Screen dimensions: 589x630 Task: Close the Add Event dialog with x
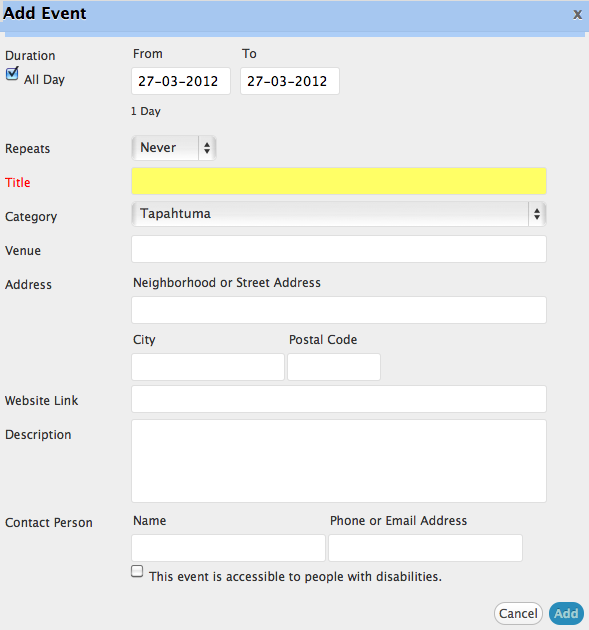(577, 14)
